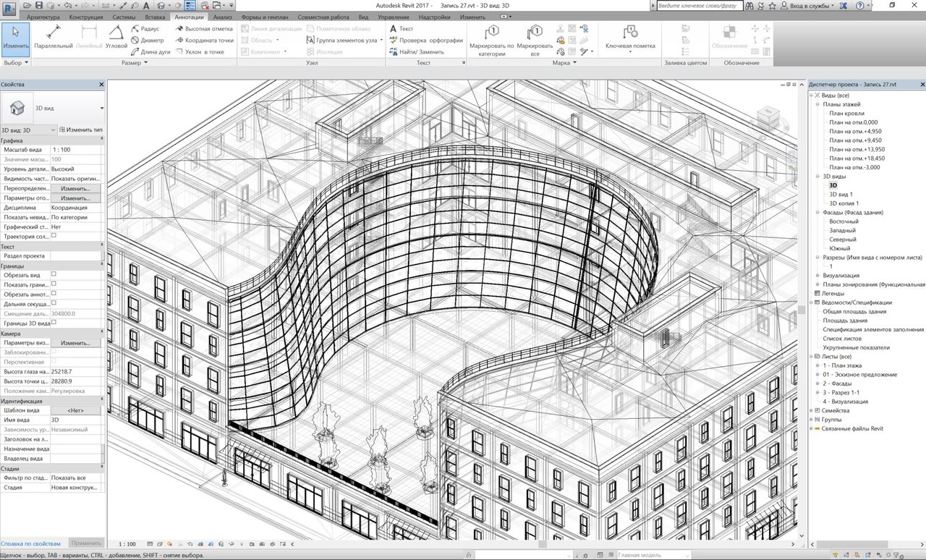Image resolution: width=926 pixels, height=560 pixels.
Task: Open the Маркировать все tool
Action: [x=535, y=41]
